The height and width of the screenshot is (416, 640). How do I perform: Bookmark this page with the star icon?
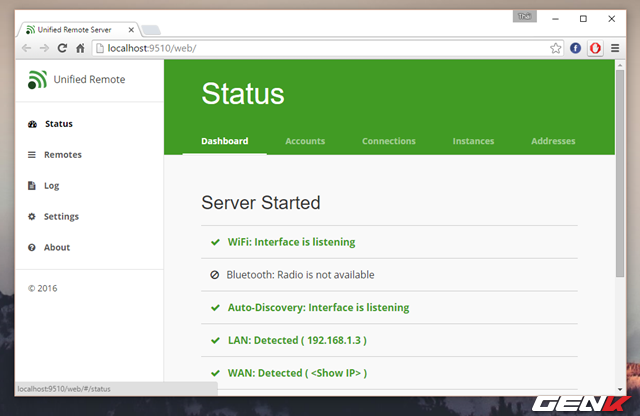555,48
